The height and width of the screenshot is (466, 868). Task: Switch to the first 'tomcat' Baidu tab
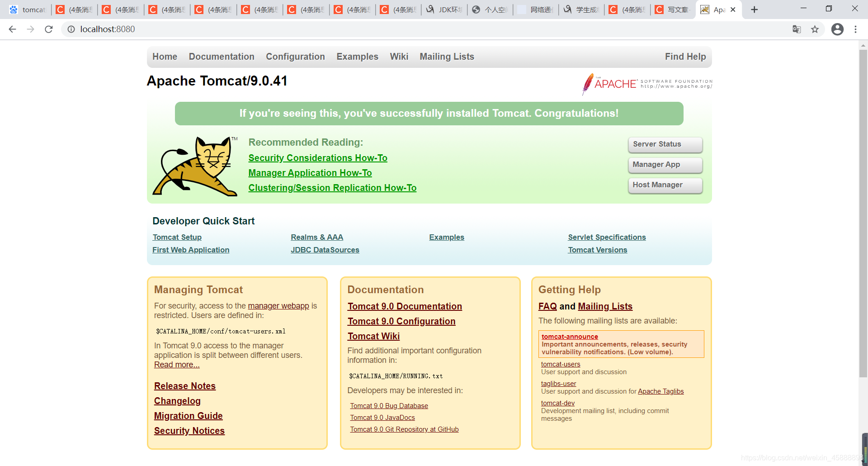click(28, 10)
